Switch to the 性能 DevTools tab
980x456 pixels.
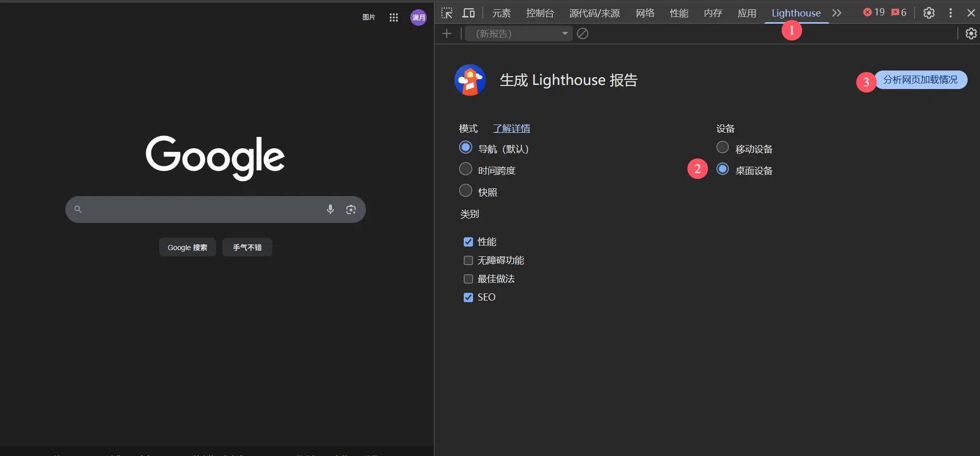pos(679,13)
